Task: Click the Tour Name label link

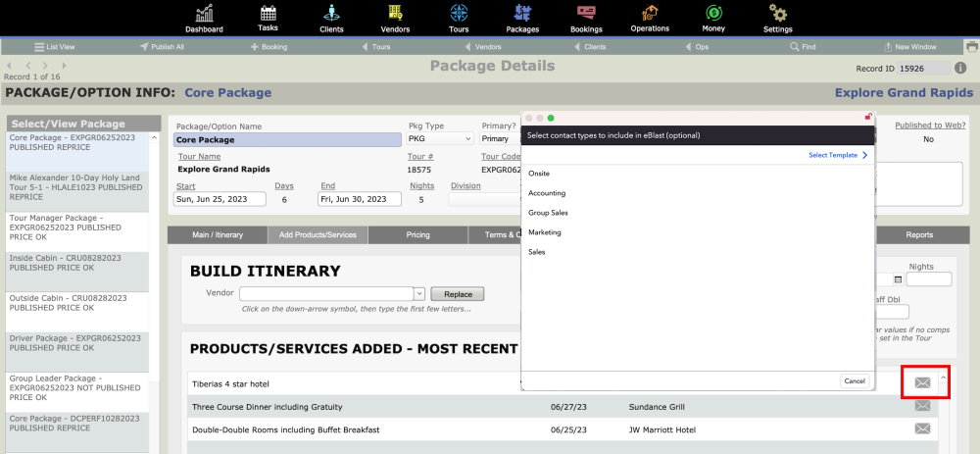Action: [199, 156]
